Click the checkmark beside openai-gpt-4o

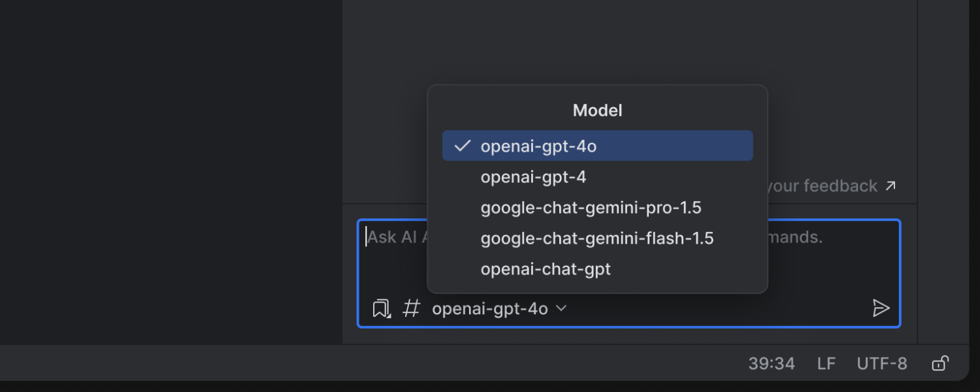463,146
